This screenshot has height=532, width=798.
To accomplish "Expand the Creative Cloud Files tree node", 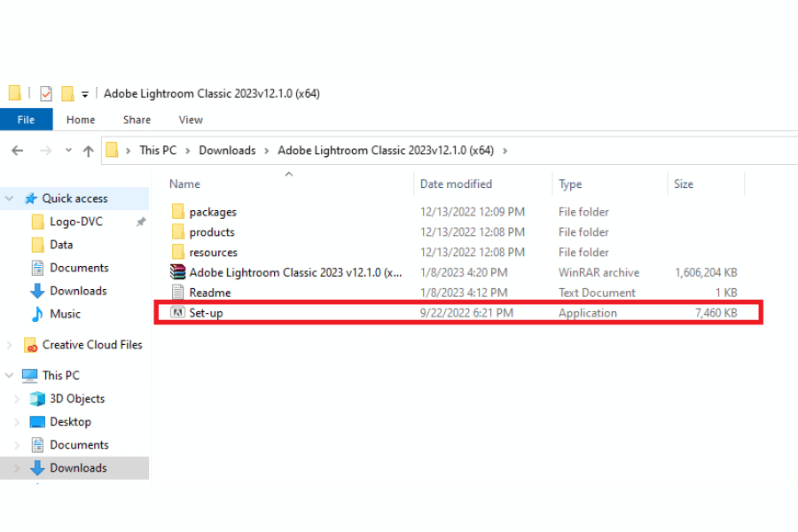I will tap(10, 345).
